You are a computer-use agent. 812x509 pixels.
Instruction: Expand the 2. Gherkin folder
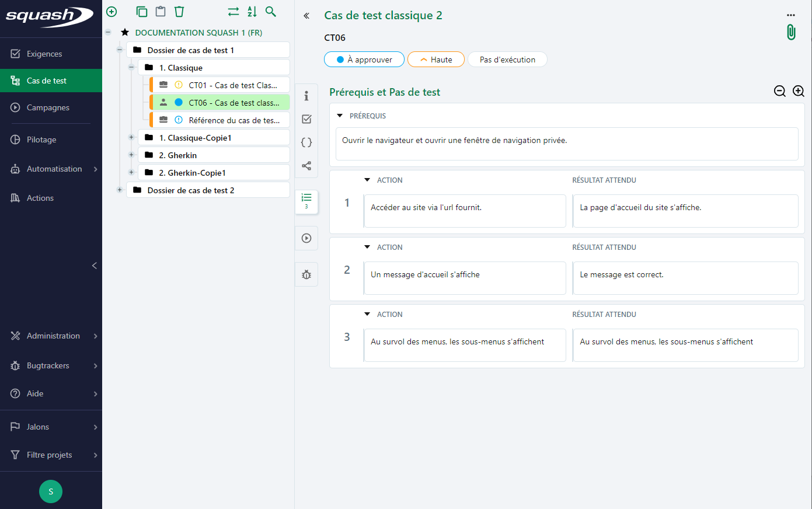[x=131, y=155]
